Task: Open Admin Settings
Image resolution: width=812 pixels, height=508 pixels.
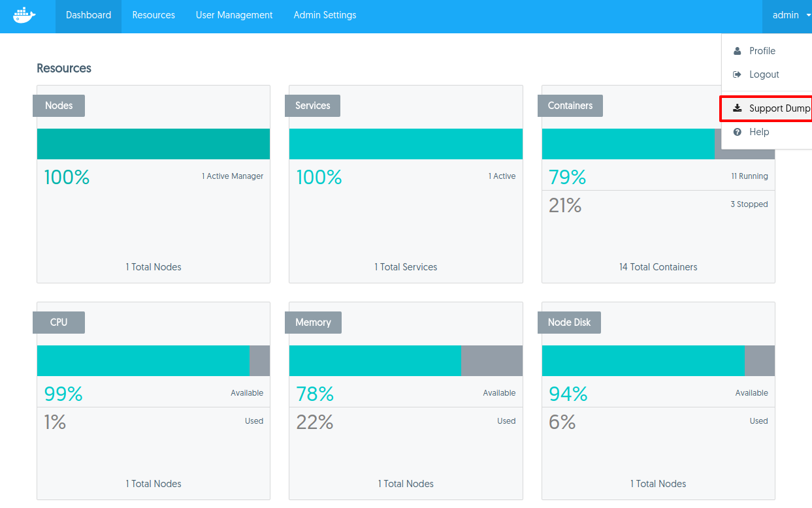Action: 325,16
